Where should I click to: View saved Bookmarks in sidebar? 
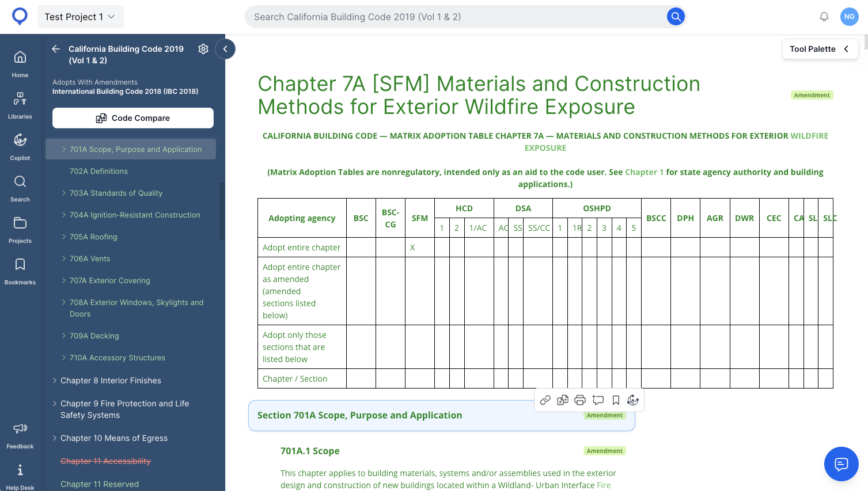20,271
